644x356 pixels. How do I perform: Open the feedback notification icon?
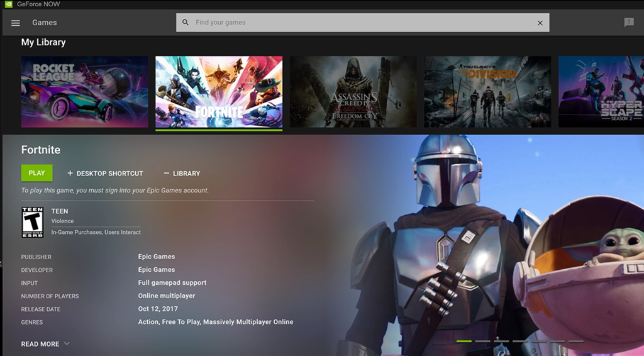(629, 23)
